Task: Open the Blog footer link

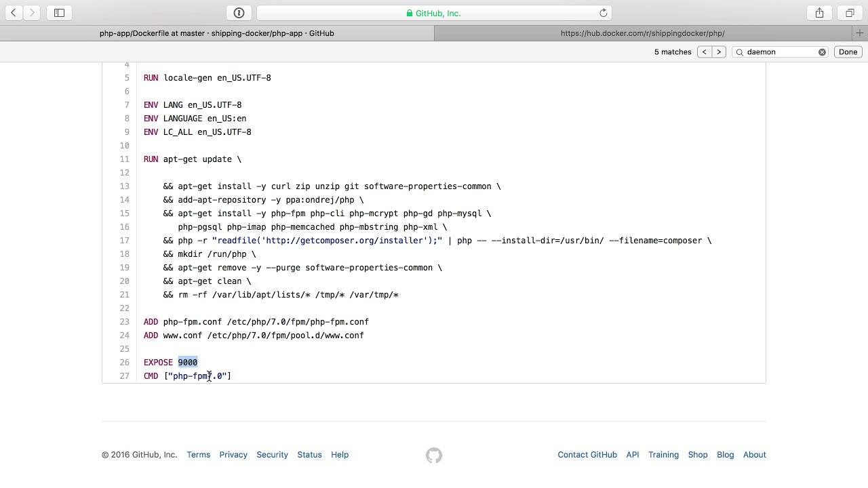Action: coord(725,455)
